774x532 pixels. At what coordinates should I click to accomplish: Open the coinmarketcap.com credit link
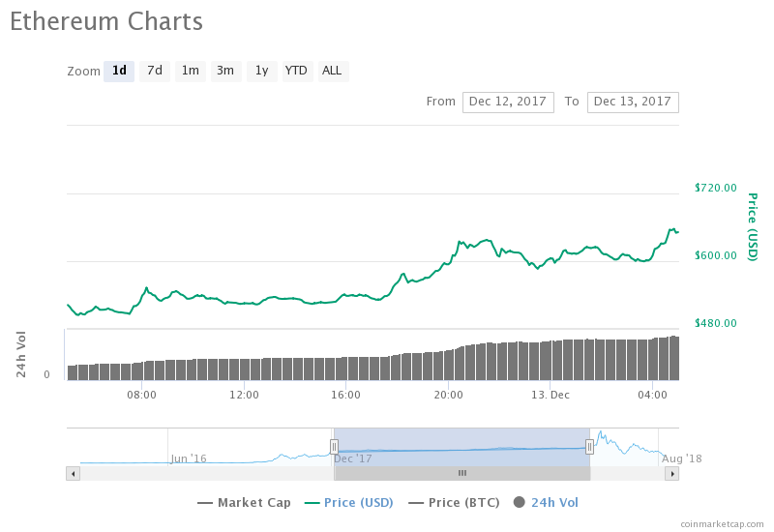(721, 523)
